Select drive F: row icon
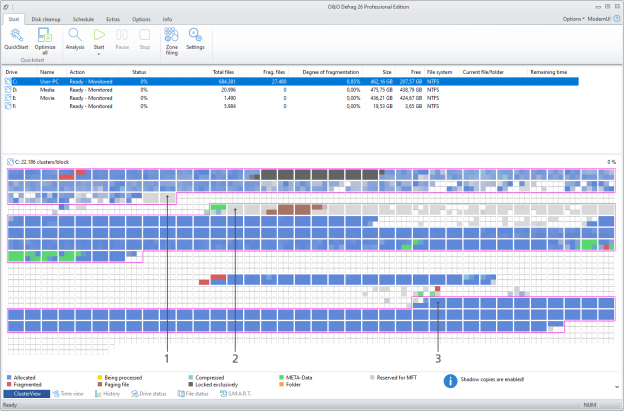This screenshot has width=624, height=411. (8, 106)
